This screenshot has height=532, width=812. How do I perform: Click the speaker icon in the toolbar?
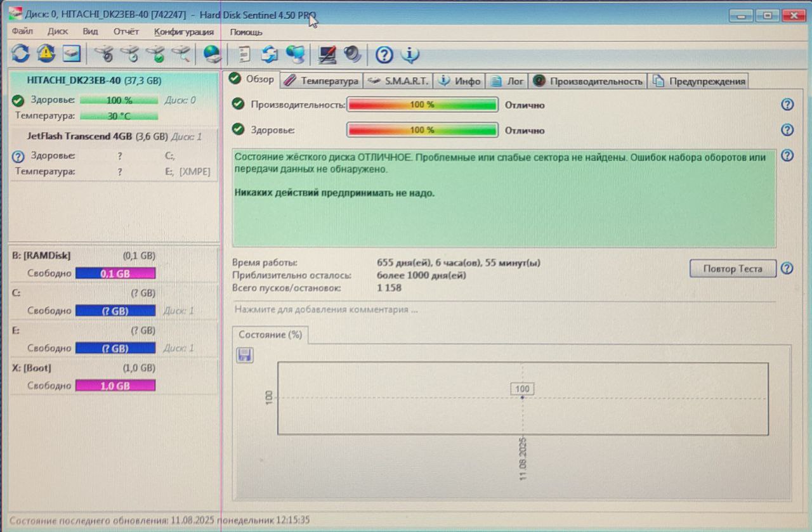point(352,54)
